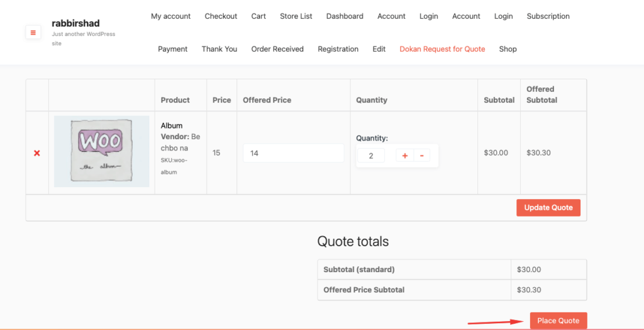Screen dimensions: 644x330
Task: Click the rabbirshad site title
Action: click(75, 23)
